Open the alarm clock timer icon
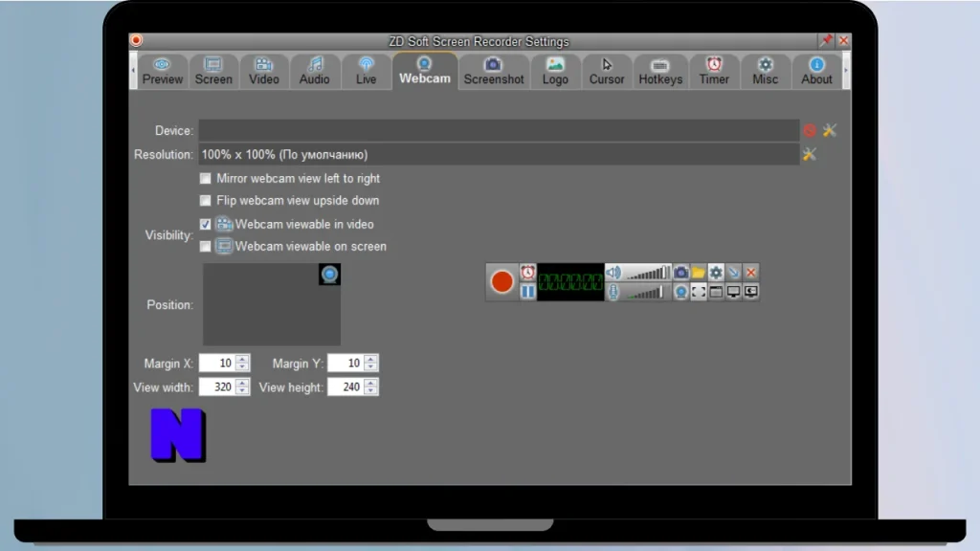This screenshot has width=980, height=551. [x=528, y=273]
